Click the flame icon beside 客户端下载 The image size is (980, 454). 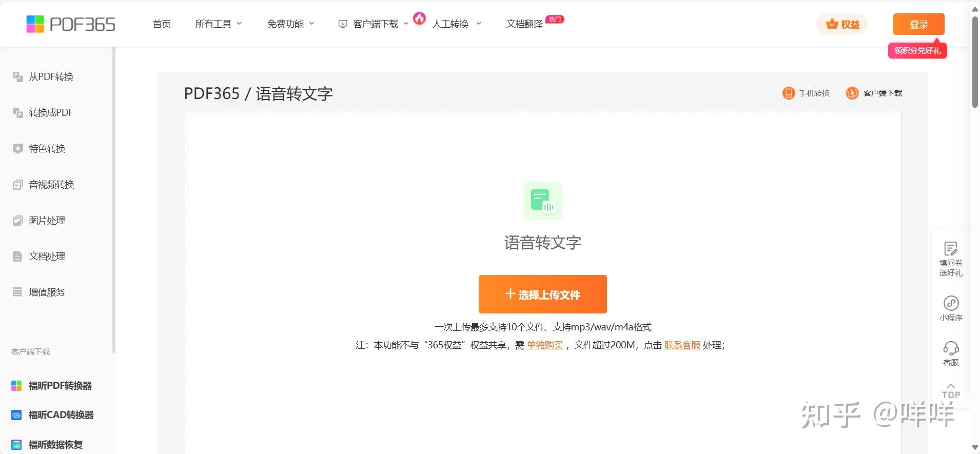420,18
